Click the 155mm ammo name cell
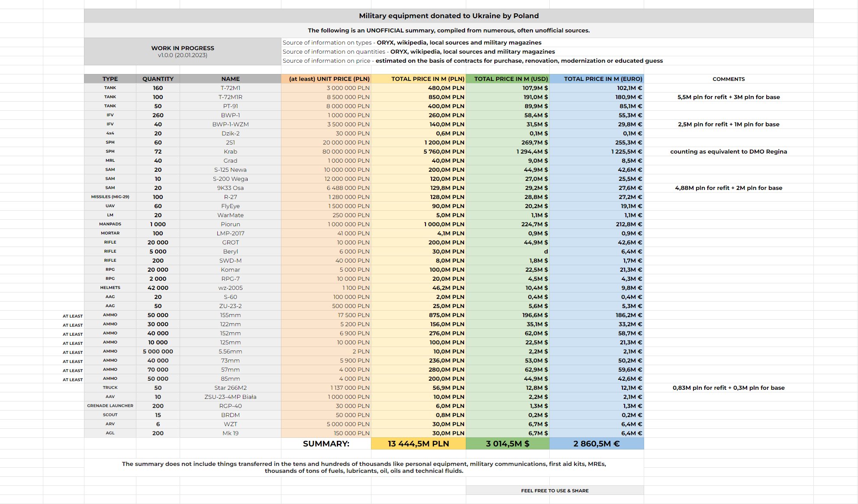The width and height of the screenshot is (858, 504). tap(230, 315)
